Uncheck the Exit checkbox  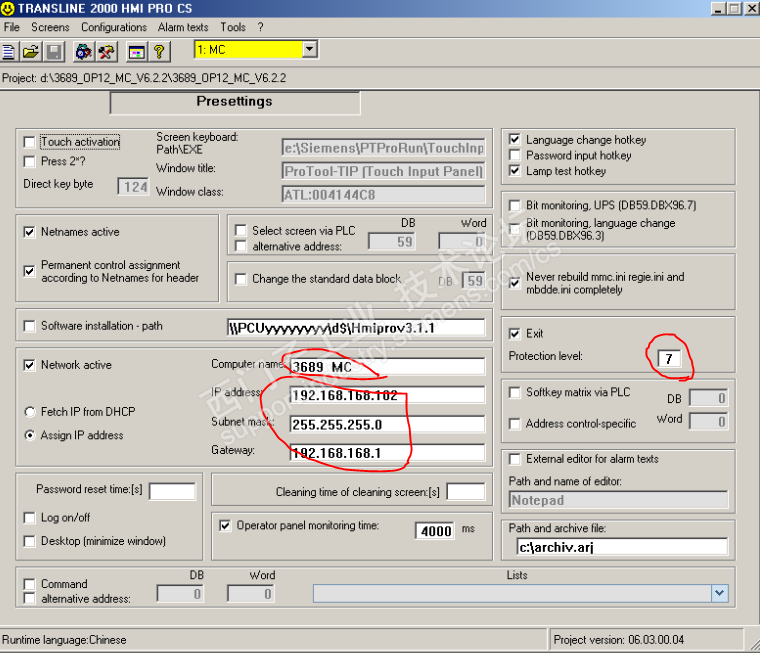coord(515,334)
